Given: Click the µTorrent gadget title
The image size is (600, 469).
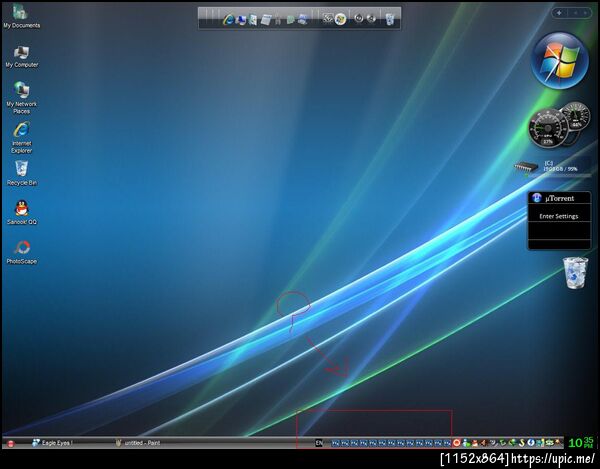Looking at the screenshot, I should (559, 198).
